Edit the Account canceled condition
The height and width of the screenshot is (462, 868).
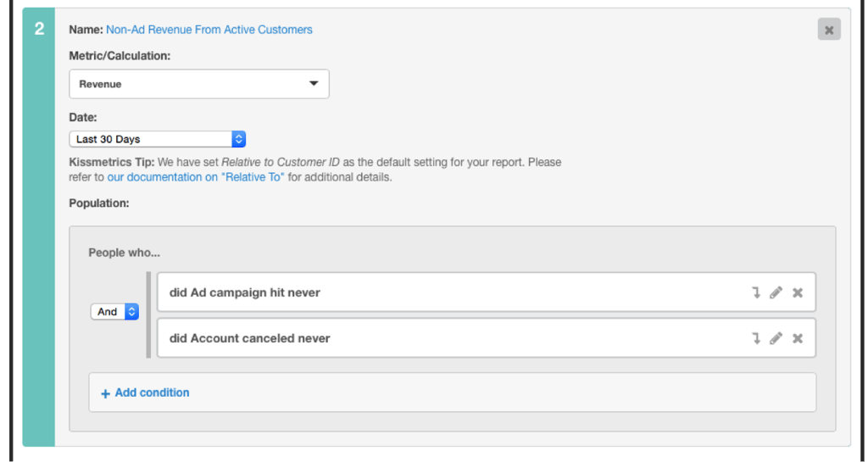coord(776,338)
